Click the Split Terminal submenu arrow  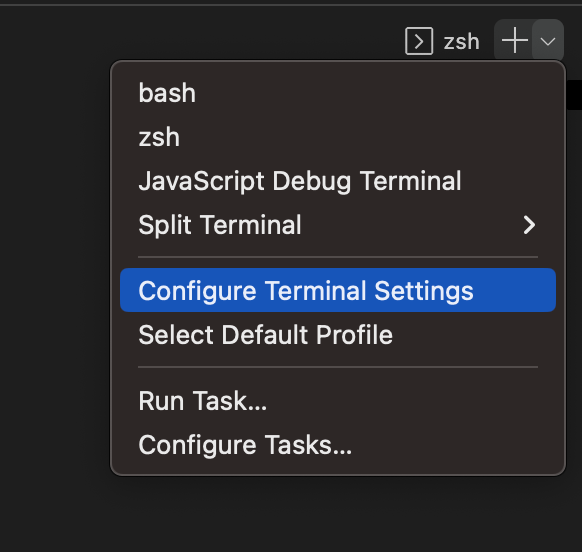tap(529, 225)
